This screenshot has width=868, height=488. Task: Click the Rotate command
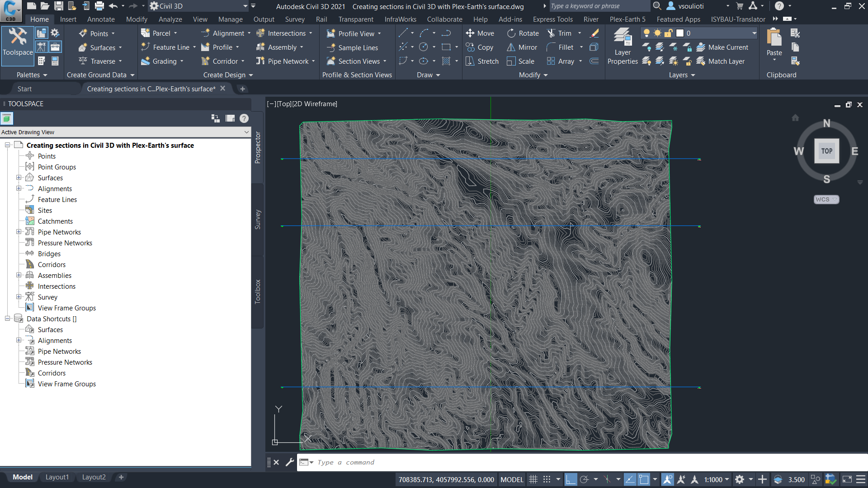pyautogui.click(x=523, y=33)
